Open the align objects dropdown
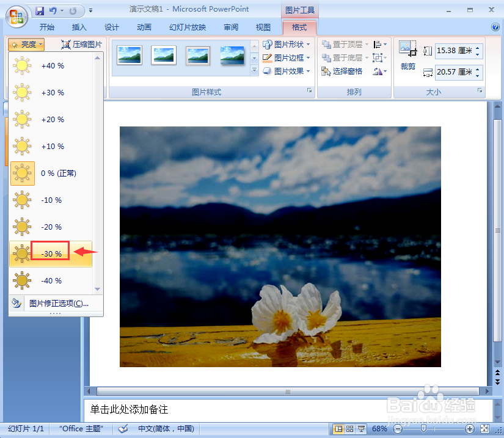 pyautogui.click(x=380, y=45)
